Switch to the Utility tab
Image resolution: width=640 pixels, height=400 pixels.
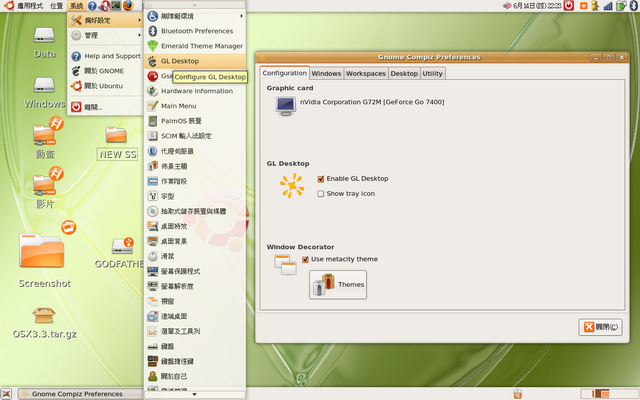(x=432, y=73)
